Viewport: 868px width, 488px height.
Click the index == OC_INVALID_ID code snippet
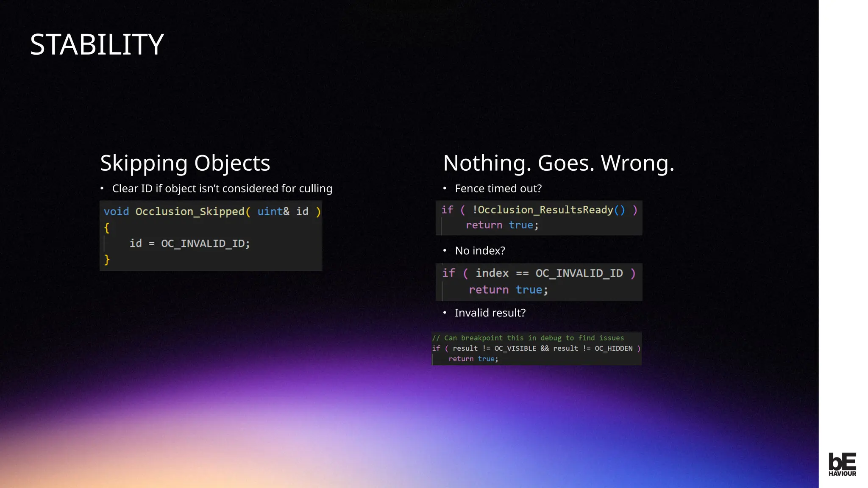(539, 273)
